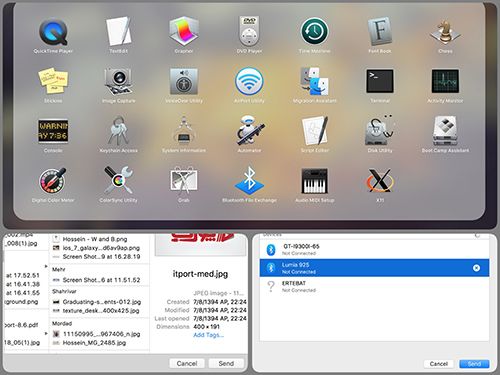Clear the Lumia 925 selection x icon
500x375 pixels.
tap(476, 268)
